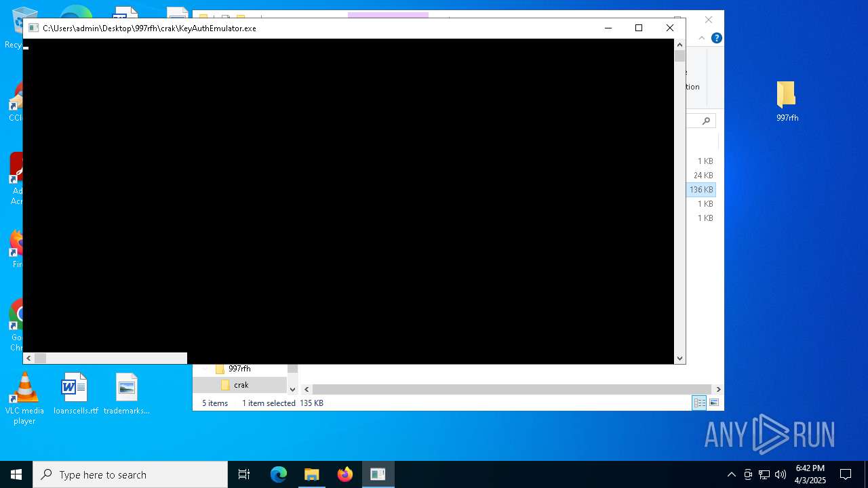
Task: Select the 24 KB file row
Action: tap(703, 176)
